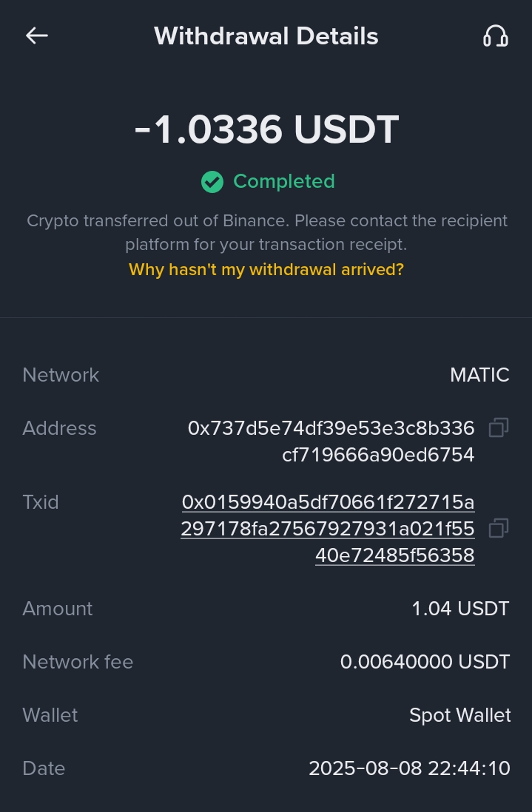Select the MATIC network value

tap(479, 375)
